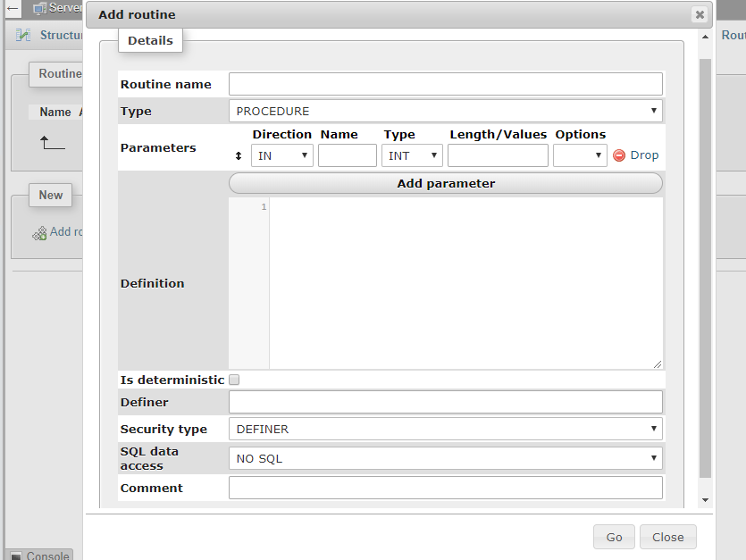The width and height of the screenshot is (746, 560).
Task: Switch to the Details tab
Action: (150, 40)
